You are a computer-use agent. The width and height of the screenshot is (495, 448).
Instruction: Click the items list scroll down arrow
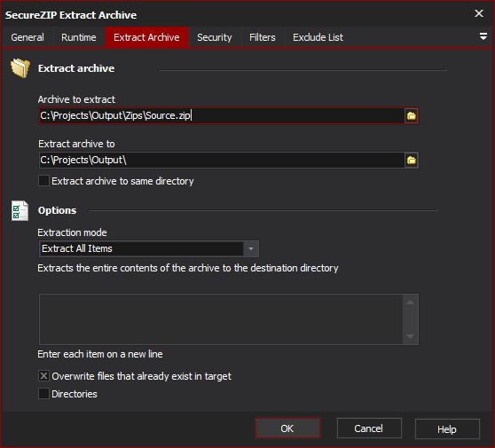(410, 336)
